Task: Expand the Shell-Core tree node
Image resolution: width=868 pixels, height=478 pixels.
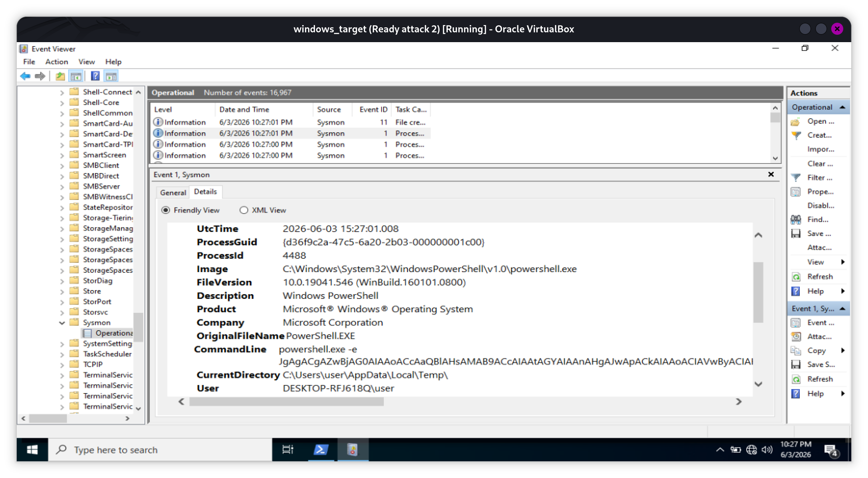Action: 62,103
